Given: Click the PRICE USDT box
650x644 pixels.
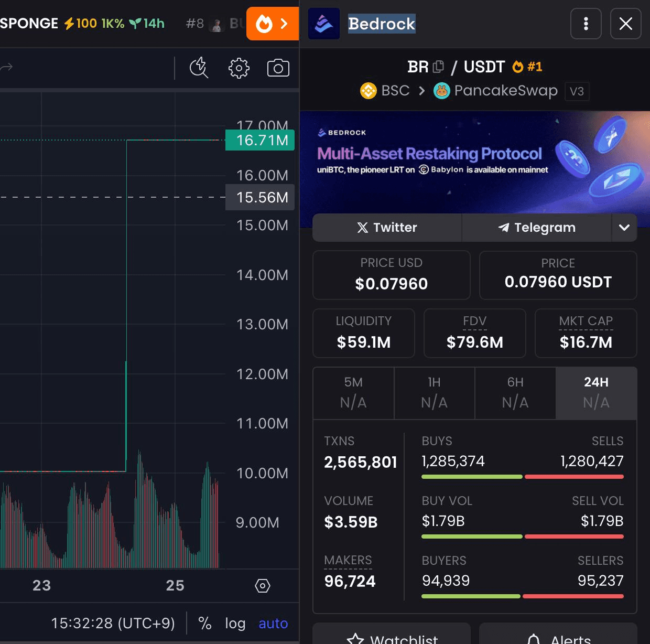Looking at the screenshot, I should [x=558, y=275].
